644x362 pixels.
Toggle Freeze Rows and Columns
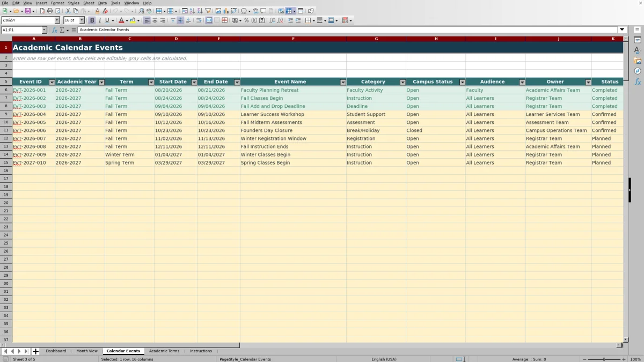coord(289,11)
